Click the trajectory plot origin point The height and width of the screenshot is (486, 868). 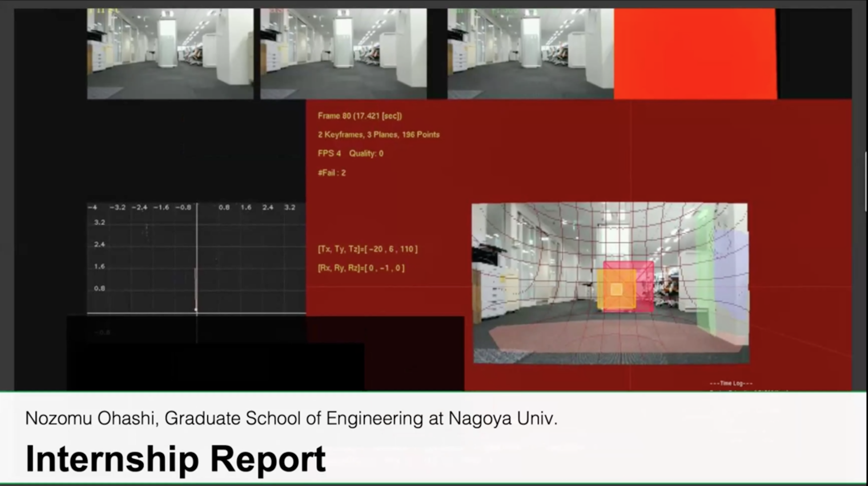click(196, 310)
